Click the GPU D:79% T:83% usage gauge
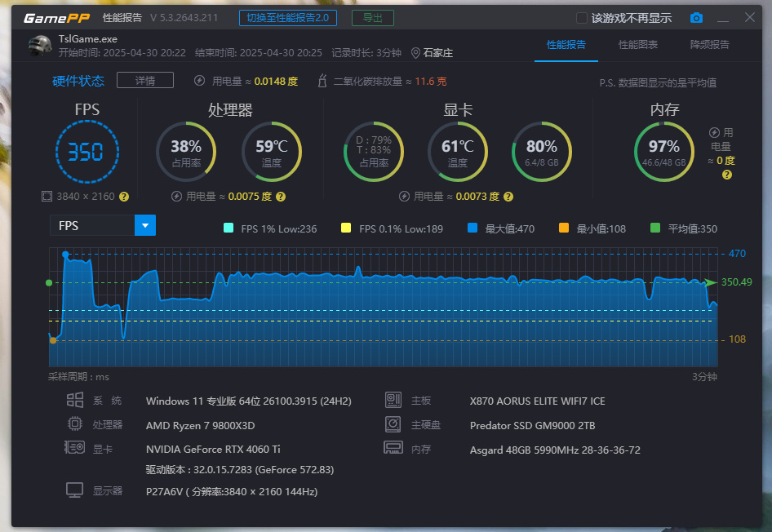 (374, 152)
